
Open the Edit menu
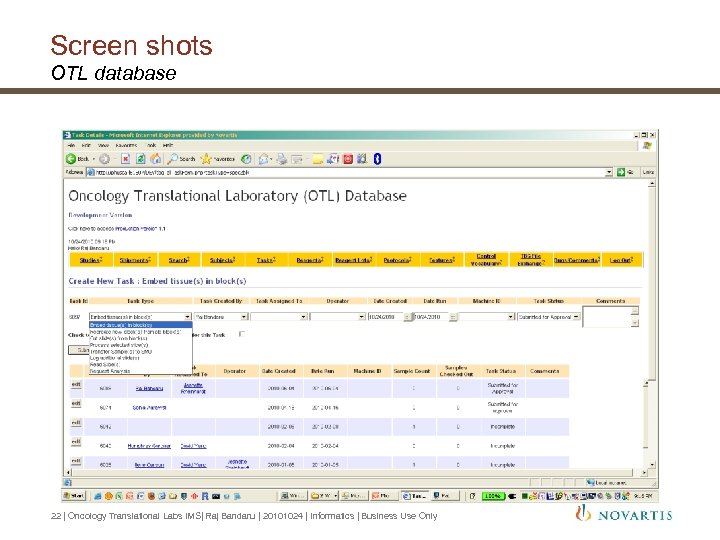86,145
